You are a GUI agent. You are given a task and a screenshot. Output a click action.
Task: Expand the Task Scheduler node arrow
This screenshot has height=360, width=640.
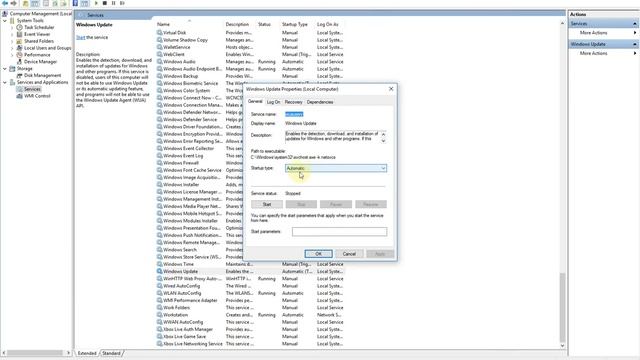tap(12, 27)
